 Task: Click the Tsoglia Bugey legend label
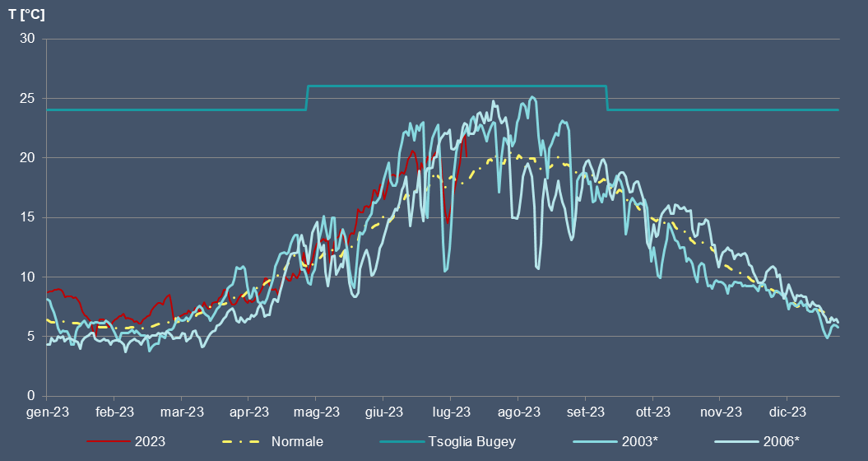(471, 441)
